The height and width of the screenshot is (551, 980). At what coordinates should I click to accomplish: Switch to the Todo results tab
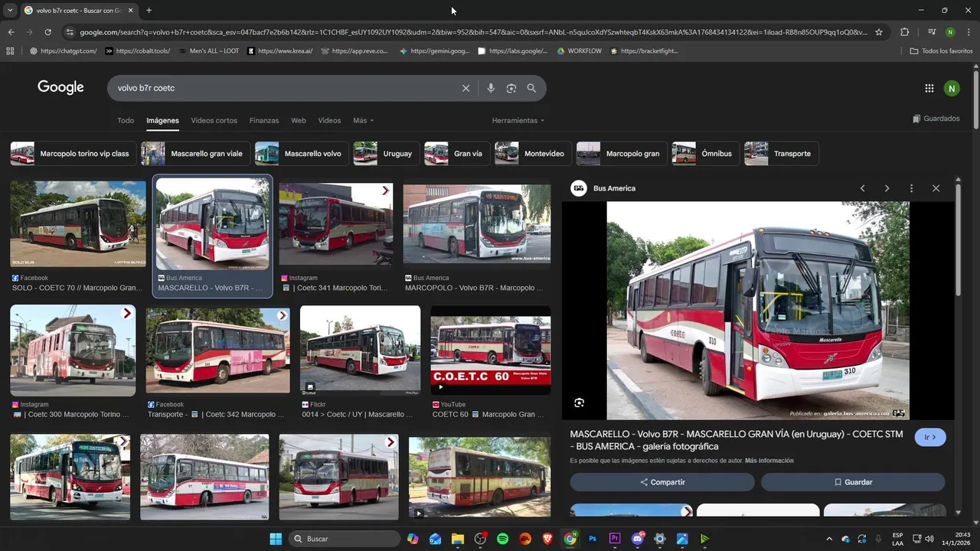tap(126, 121)
